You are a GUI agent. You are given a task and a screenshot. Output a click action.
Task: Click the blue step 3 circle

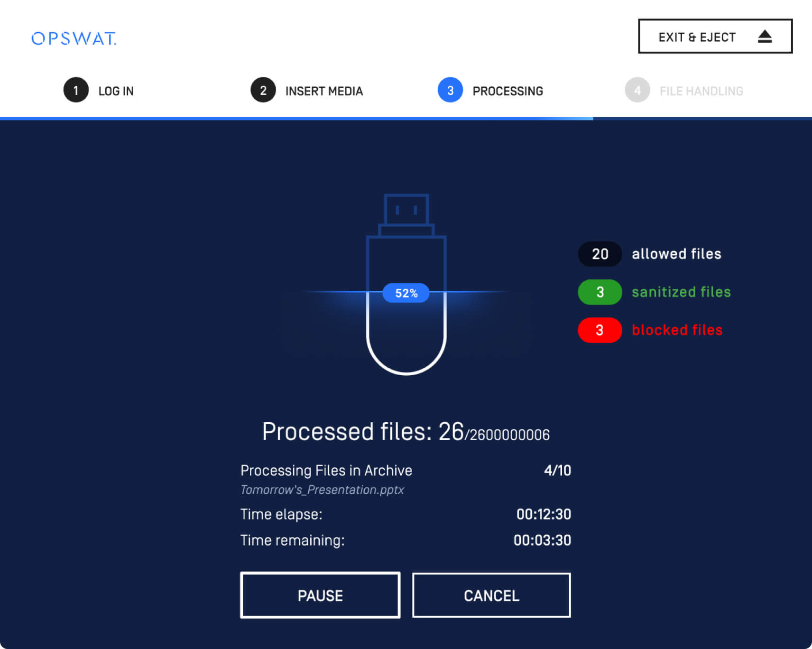tap(450, 90)
